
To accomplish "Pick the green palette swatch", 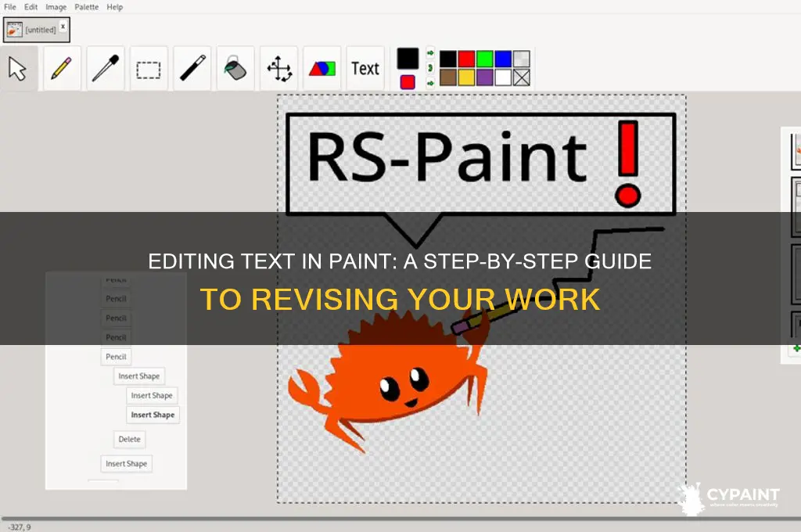I will pyautogui.click(x=485, y=59).
